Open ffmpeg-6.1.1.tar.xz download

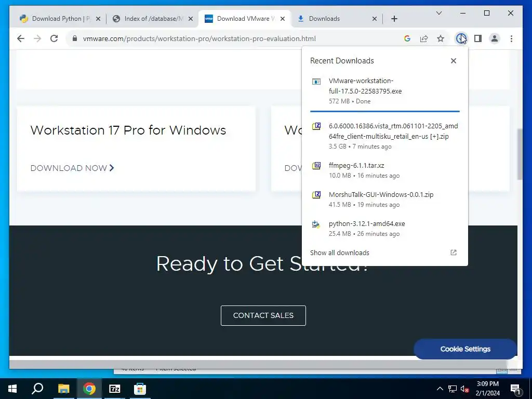(385, 170)
